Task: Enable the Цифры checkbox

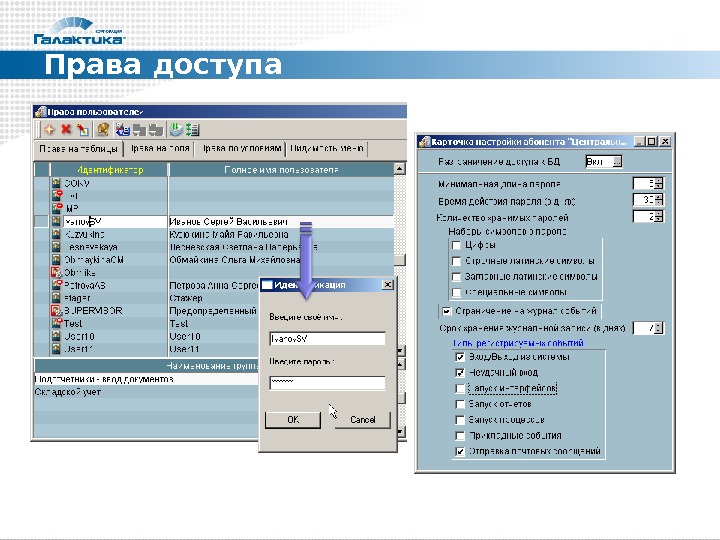Action: [456, 245]
